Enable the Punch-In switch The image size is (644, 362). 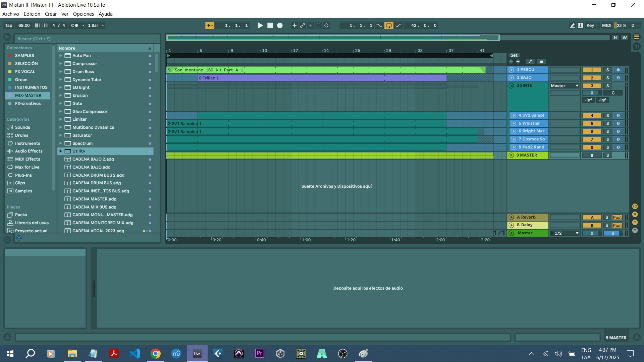[x=379, y=25]
